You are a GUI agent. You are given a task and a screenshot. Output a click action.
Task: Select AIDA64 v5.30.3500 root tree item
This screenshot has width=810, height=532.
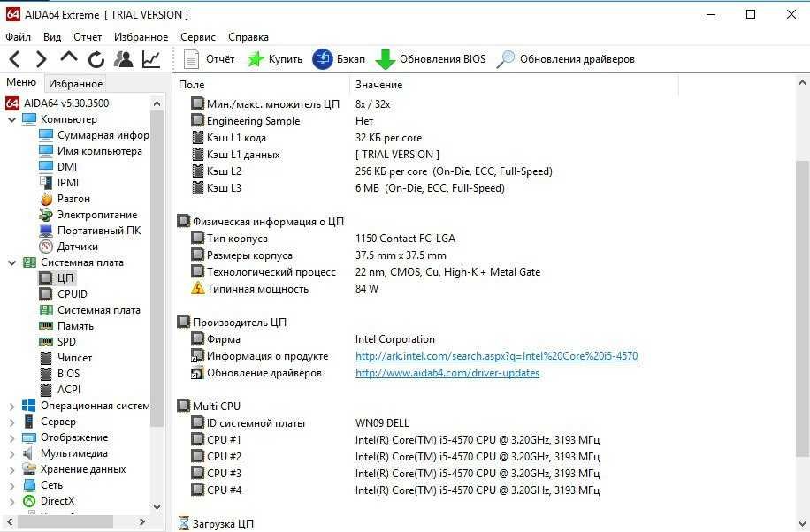pyautogui.click(x=57, y=103)
